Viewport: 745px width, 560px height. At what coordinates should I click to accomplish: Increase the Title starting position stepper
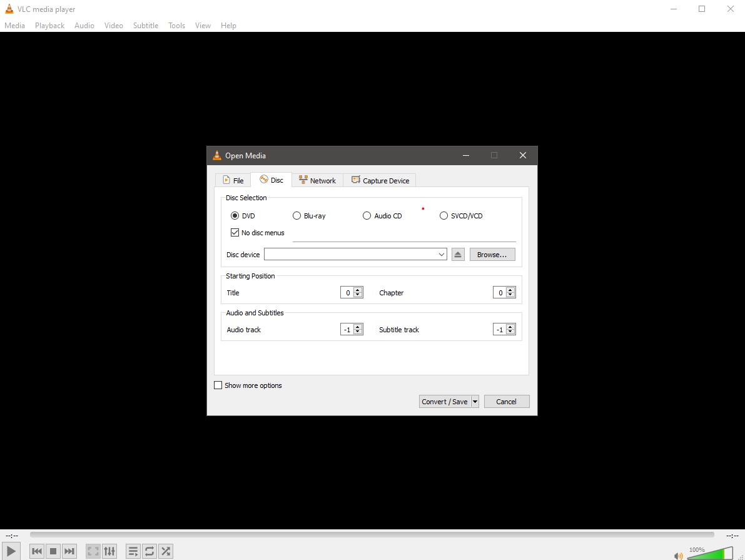pos(358,289)
